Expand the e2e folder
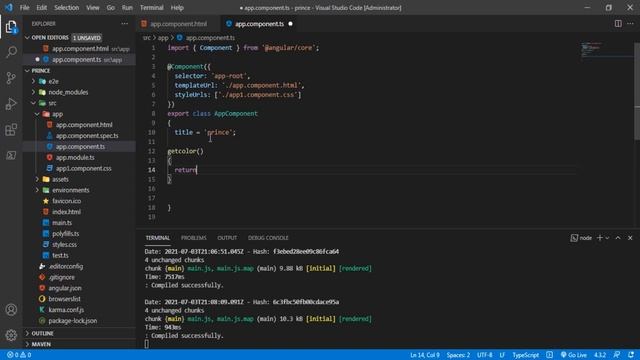This screenshot has width=640, height=360. (33, 81)
